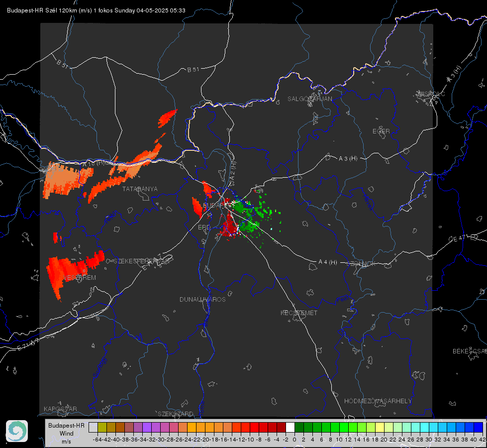The width and height of the screenshot is (487, 448).
Task: Click the ERD town label
Action: 204,227
